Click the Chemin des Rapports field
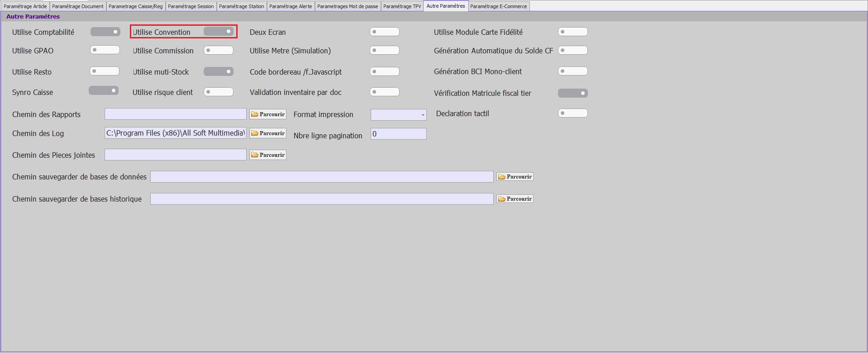 pyautogui.click(x=176, y=114)
